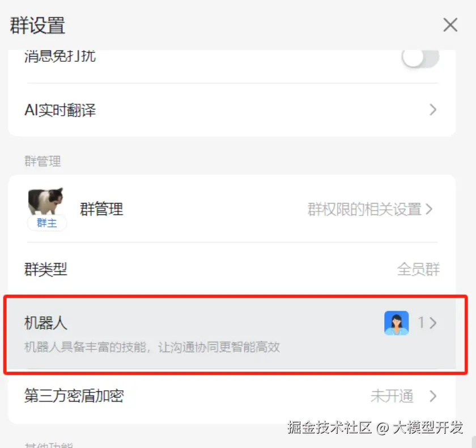The width and height of the screenshot is (476, 448).
Task: Click the 全员群 group type value
Action: pos(418,269)
